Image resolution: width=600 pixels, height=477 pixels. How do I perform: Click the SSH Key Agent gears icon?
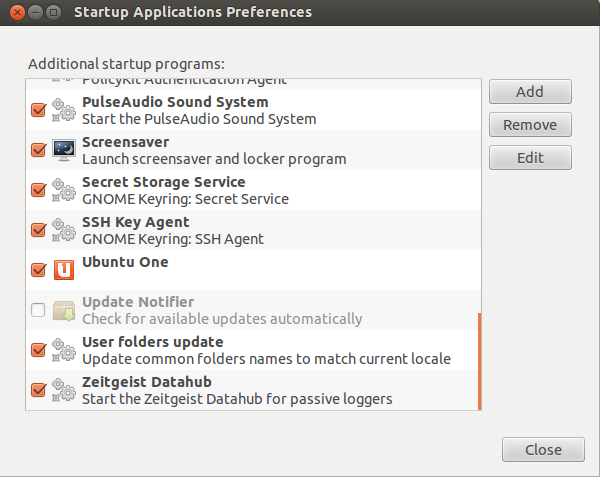[x=64, y=230]
